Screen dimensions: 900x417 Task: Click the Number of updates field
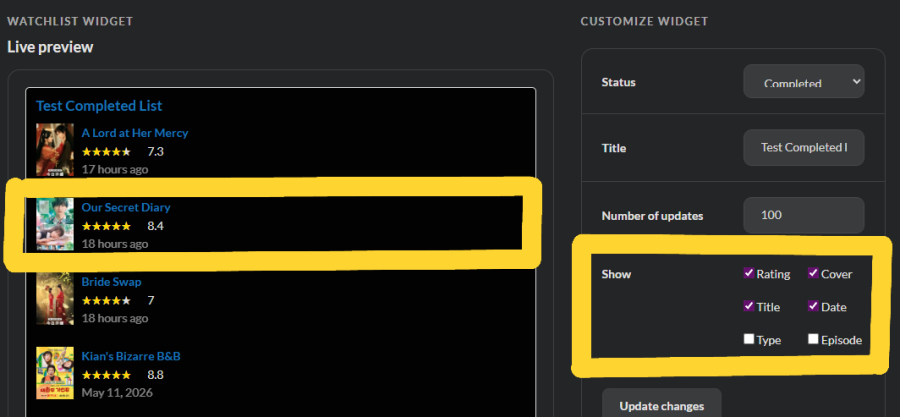804,215
